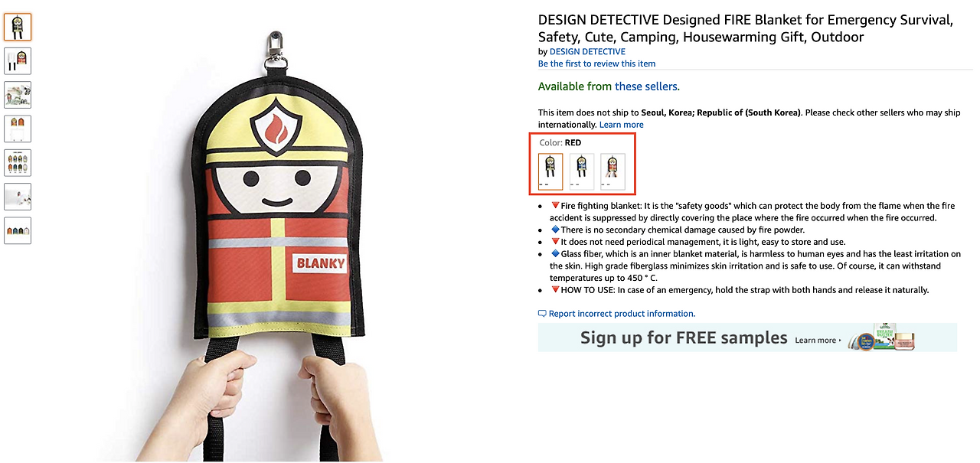Click 'Learn more' on free samples banner

click(818, 341)
